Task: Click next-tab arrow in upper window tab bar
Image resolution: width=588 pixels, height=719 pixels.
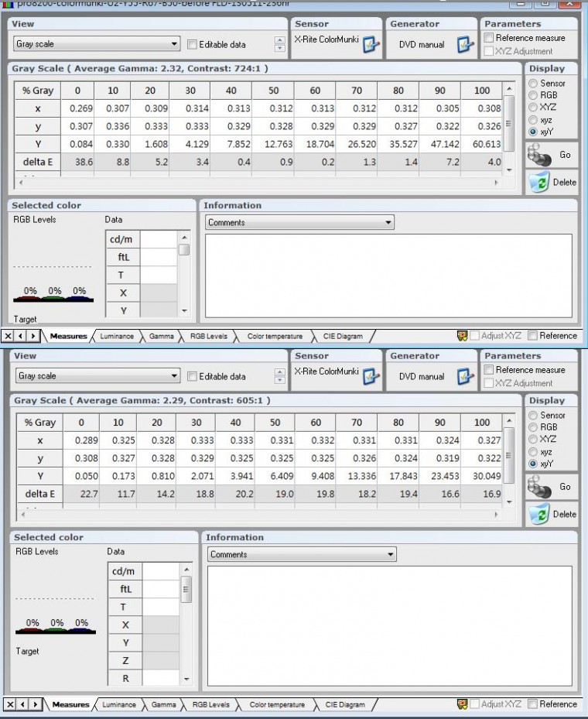Action: coord(32,336)
